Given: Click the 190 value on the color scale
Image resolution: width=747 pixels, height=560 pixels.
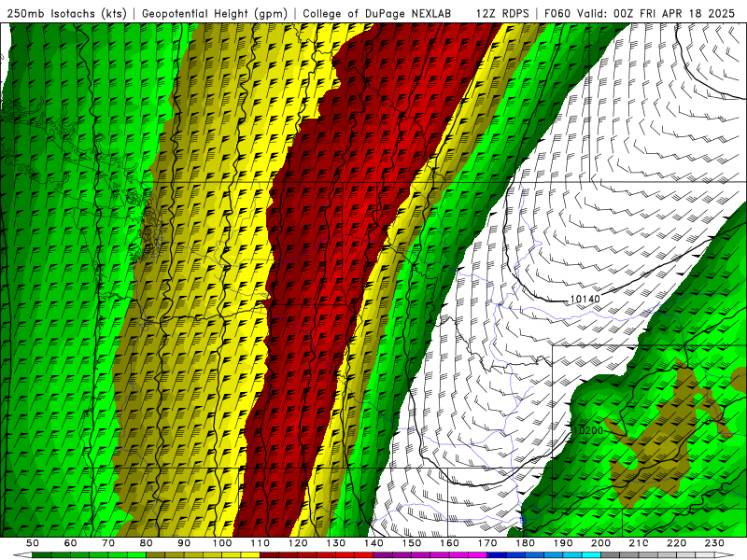Looking at the screenshot, I should click(563, 543).
